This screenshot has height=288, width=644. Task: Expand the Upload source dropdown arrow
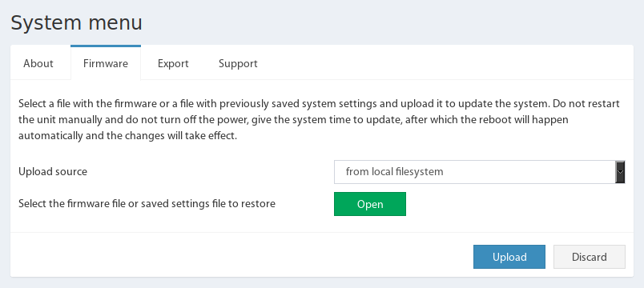tap(620, 172)
